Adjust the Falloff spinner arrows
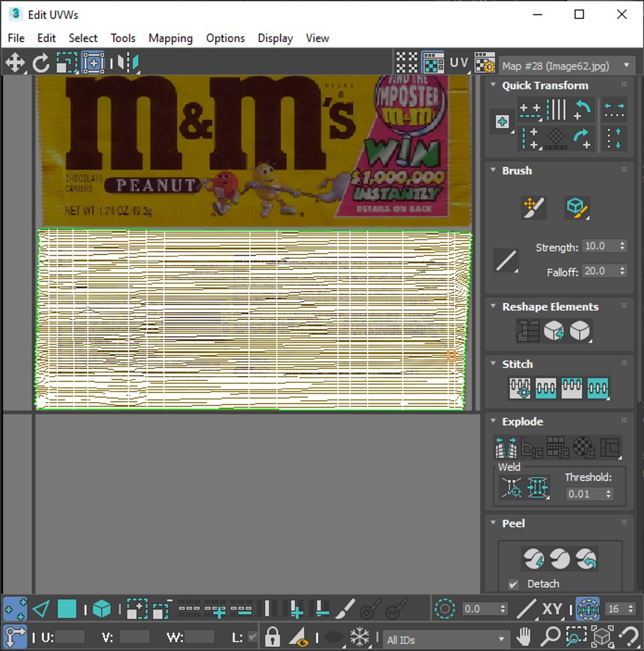Screen dimensions: 644x651 coord(622,271)
